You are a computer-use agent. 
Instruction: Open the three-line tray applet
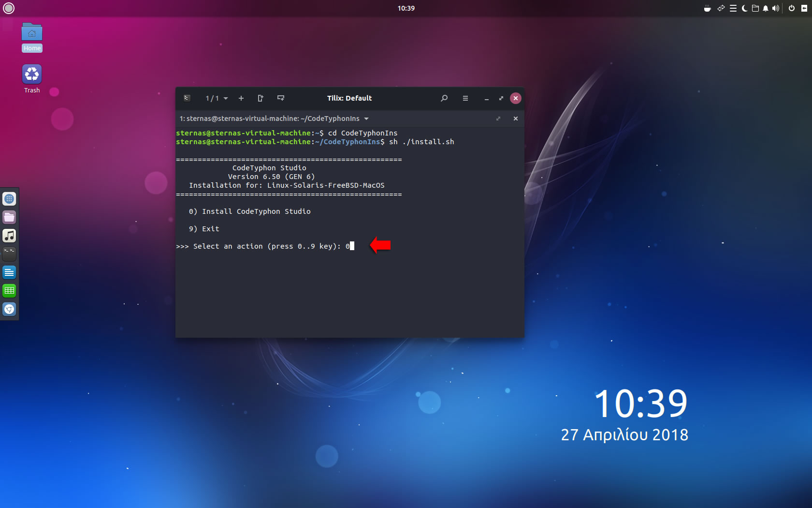(733, 8)
